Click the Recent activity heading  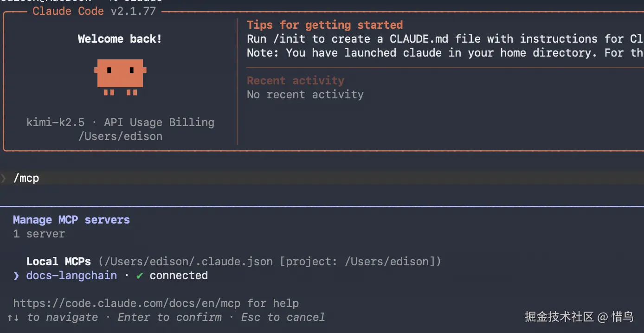point(296,81)
